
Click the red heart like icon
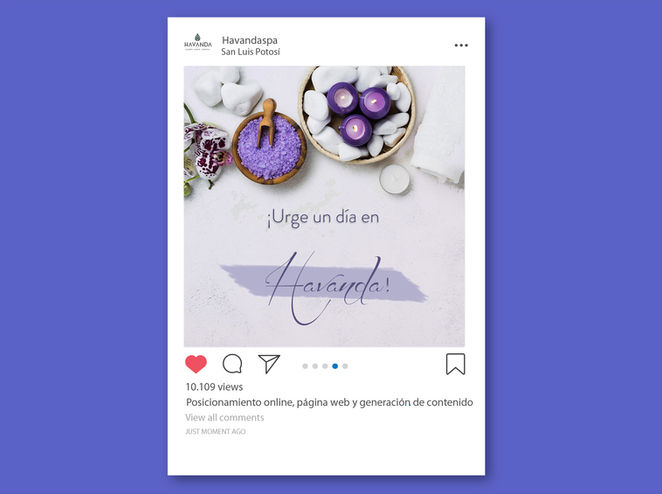click(196, 364)
